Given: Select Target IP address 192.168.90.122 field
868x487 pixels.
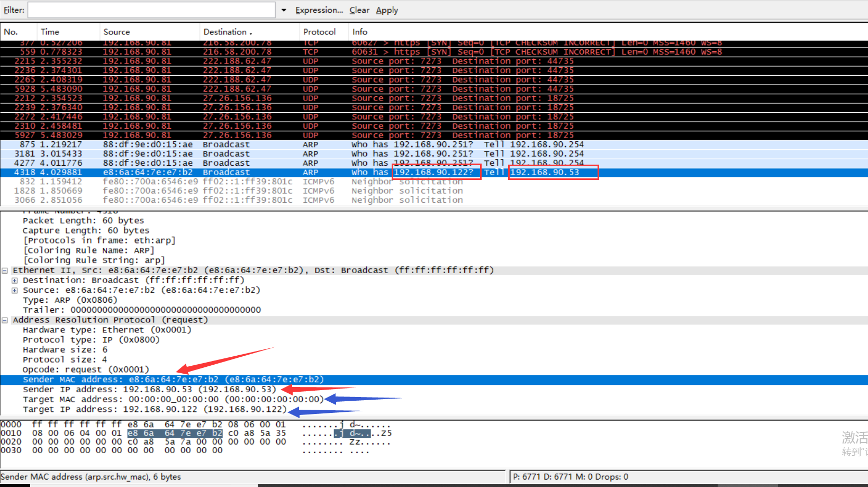Looking at the screenshot, I should 155,410.
